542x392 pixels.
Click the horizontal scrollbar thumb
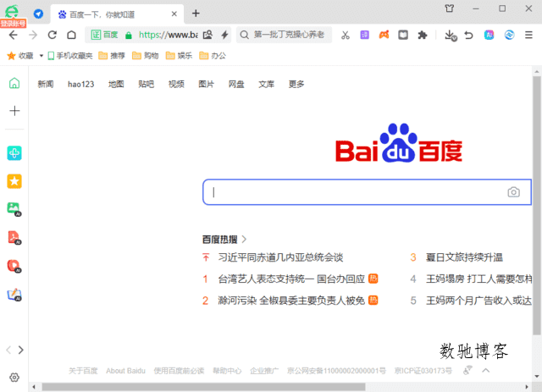pyautogui.click(x=203, y=387)
